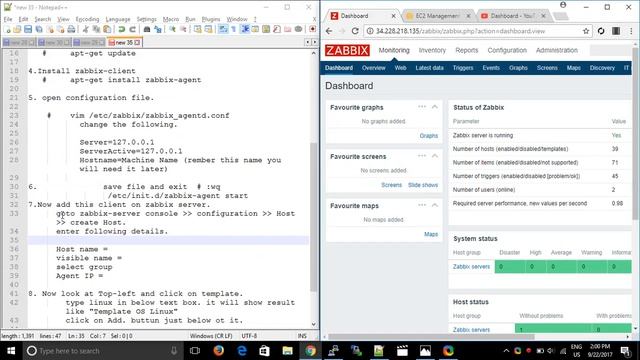The image size is (640, 360).
Task: Click Zoom In icon in Notepad++
Action: pos(172,29)
